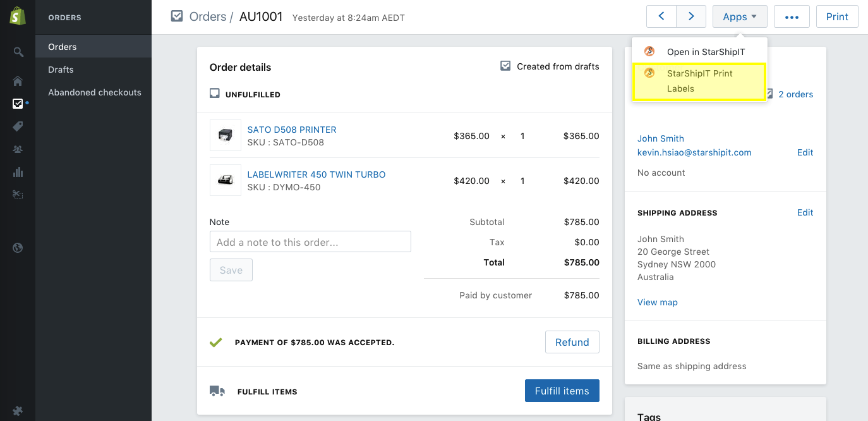Click the AU1001 order number heading

tap(261, 16)
